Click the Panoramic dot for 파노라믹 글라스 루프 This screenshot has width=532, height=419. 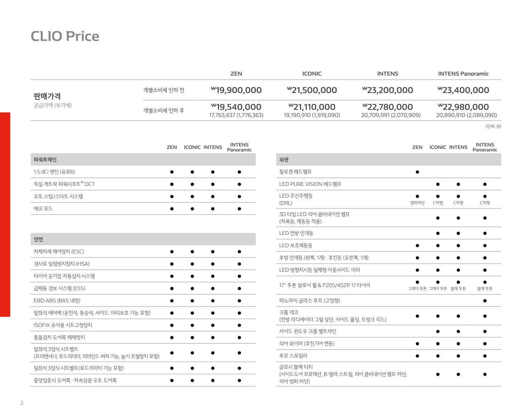[485, 301]
